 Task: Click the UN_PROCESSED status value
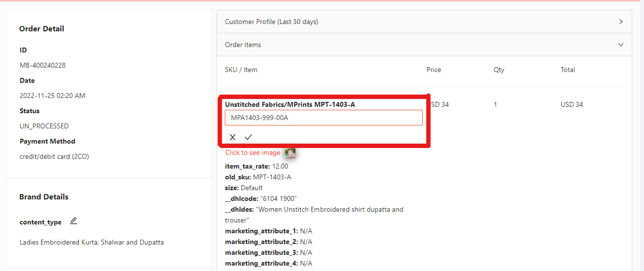[x=44, y=126]
